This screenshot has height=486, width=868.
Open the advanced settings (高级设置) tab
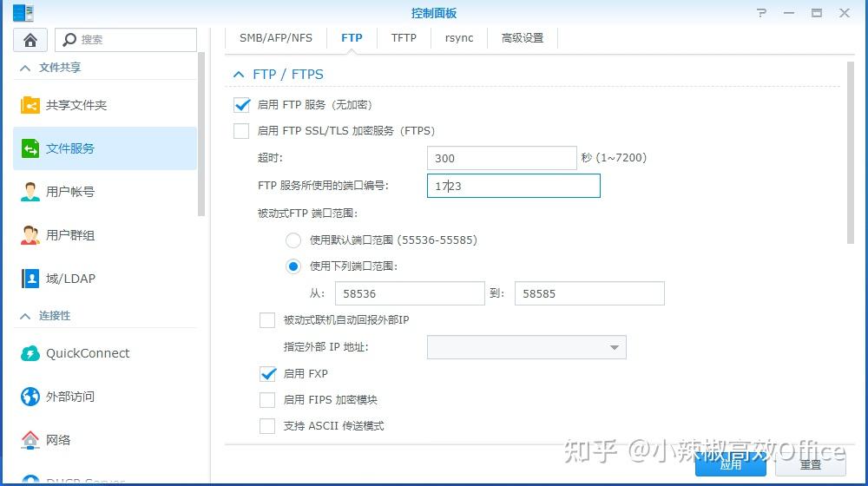click(523, 38)
